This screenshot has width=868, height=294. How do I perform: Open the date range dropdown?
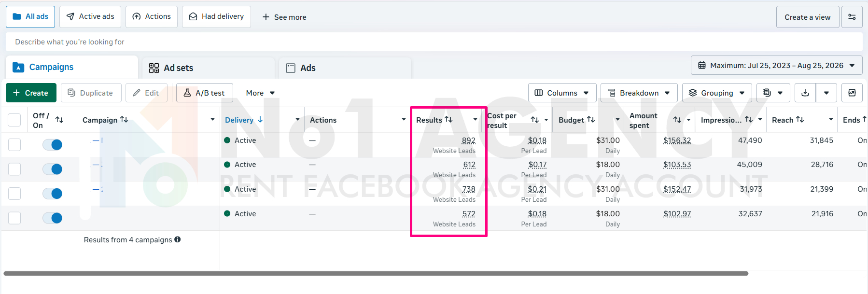(x=776, y=65)
